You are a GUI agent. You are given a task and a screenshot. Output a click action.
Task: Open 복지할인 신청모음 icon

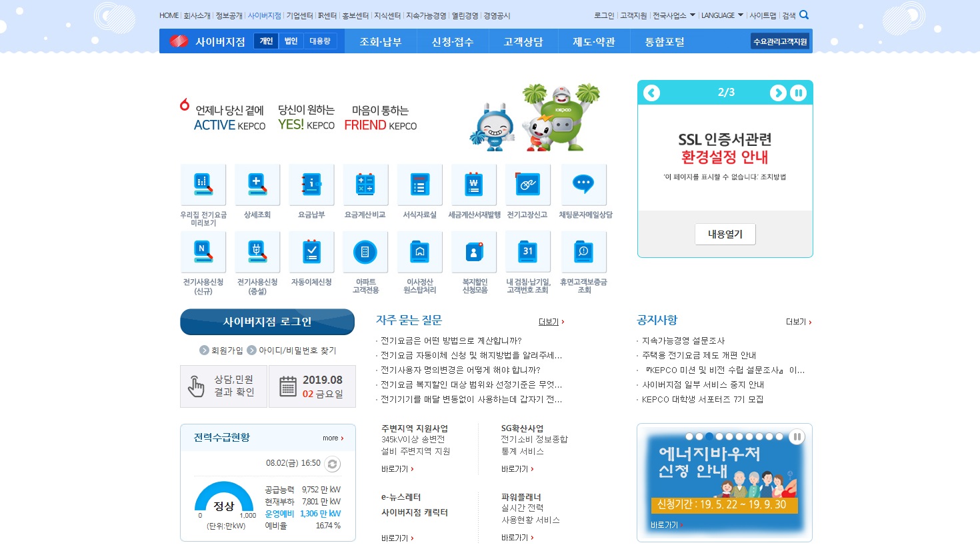[x=474, y=252]
